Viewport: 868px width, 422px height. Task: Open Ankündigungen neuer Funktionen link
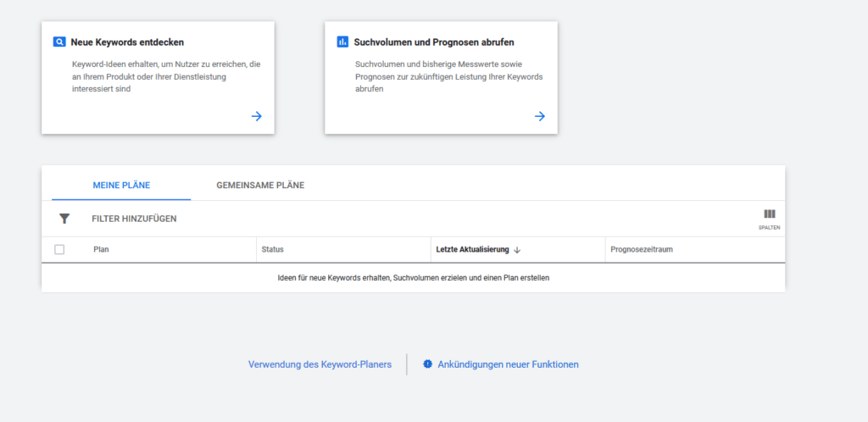pos(508,364)
